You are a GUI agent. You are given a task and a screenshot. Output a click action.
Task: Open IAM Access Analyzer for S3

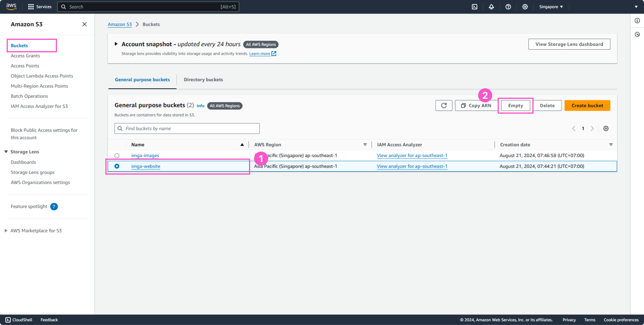point(39,106)
